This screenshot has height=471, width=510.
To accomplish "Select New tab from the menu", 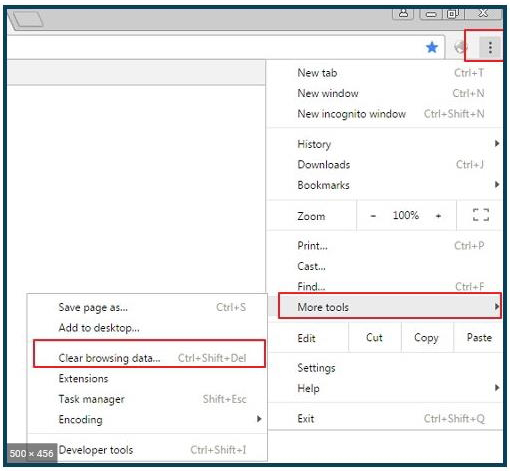I will pyautogui.click(x=385, y=73).
